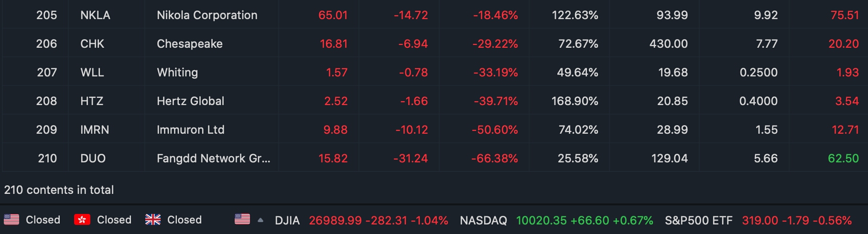Click the Fangdd Network company name

213,159
